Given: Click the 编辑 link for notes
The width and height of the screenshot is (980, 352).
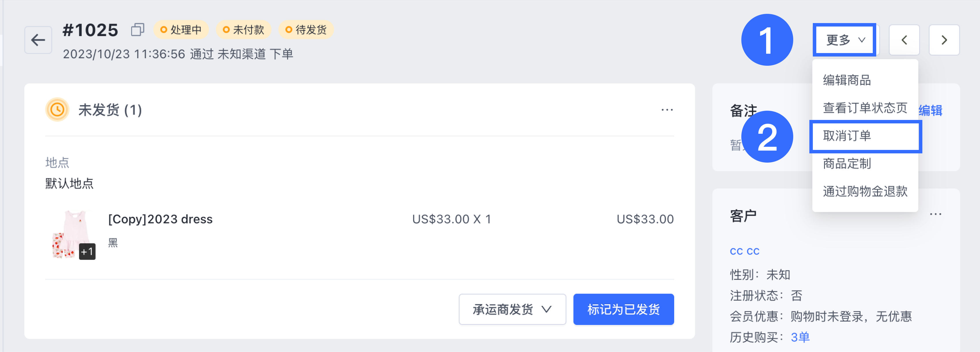Looking at the screenshot, I should click(x=930, y=110).
